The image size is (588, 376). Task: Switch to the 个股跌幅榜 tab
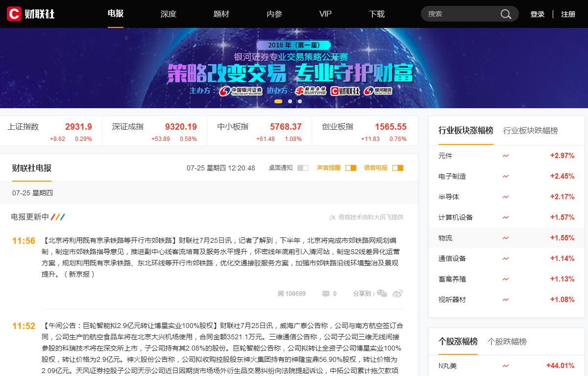click(507, 342)
